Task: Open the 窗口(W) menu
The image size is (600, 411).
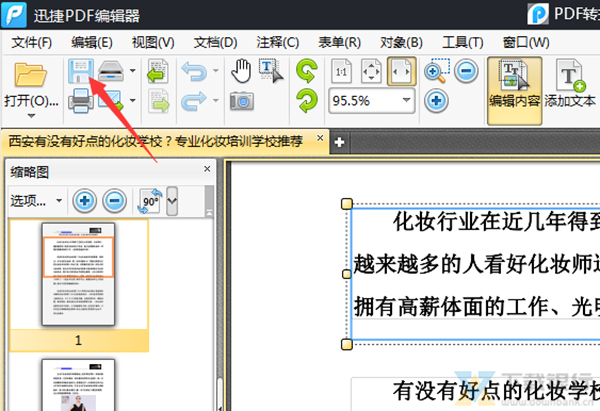Action: tap(526, 42)
